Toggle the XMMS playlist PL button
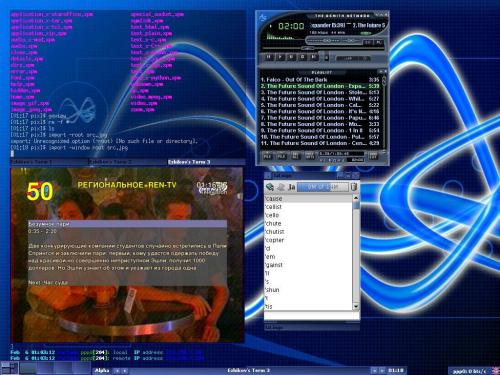The width and height of the screenshot is (500, 375). coord(378,42)
